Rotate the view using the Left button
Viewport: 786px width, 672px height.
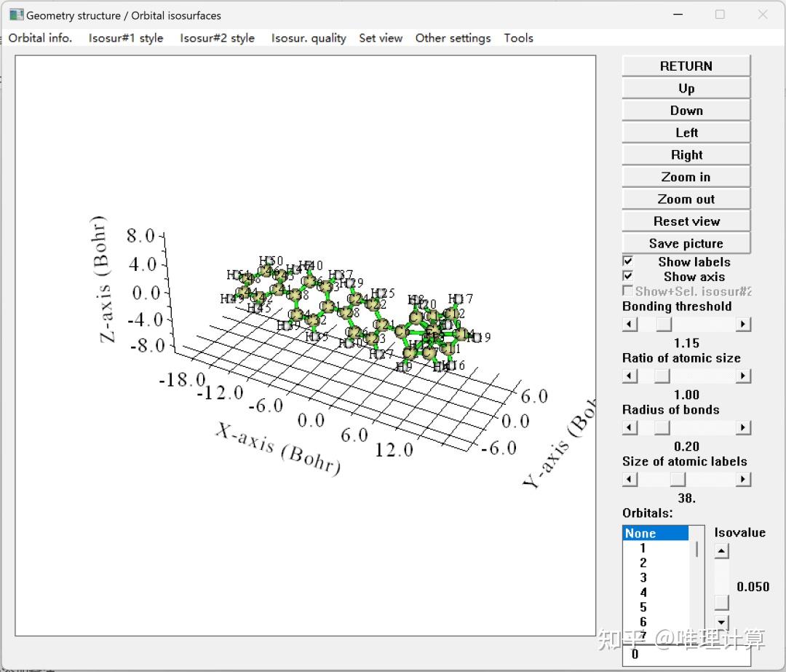tap(686, 133)
